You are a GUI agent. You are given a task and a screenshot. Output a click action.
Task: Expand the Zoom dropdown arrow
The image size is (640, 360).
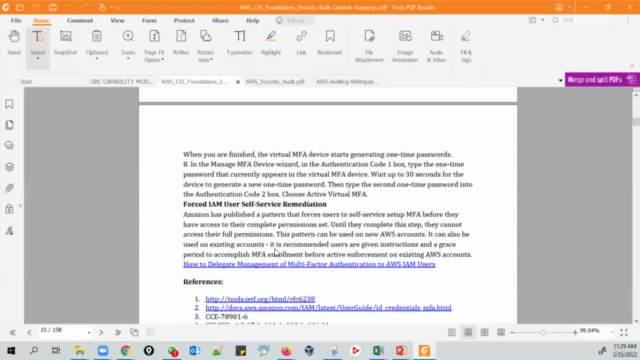click(128, 59)
